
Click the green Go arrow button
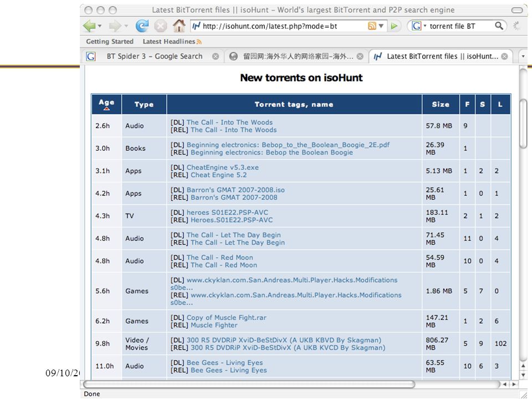coord(394,26)
